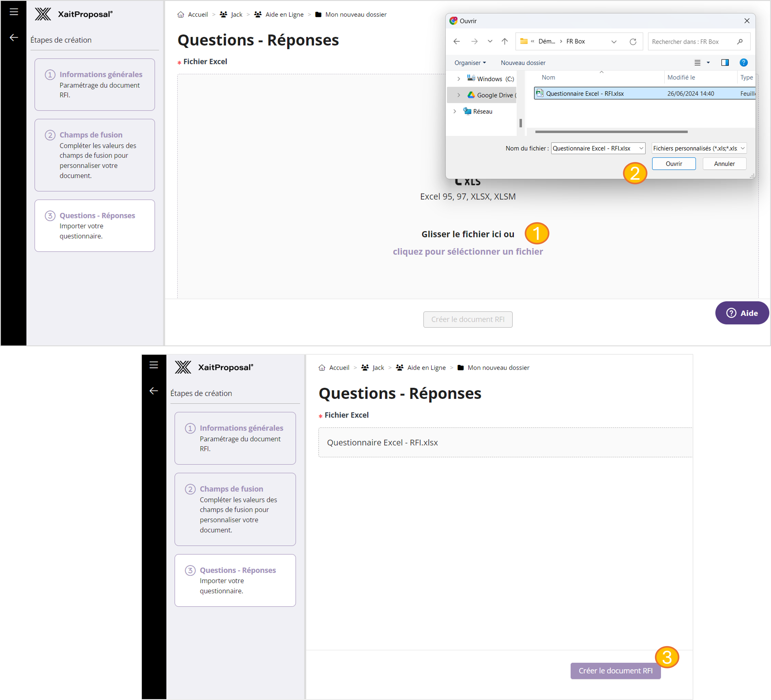Screen dimensions: 771x700
Task: Click the horizontal scrollbar in file list
Action: (611, 132)
